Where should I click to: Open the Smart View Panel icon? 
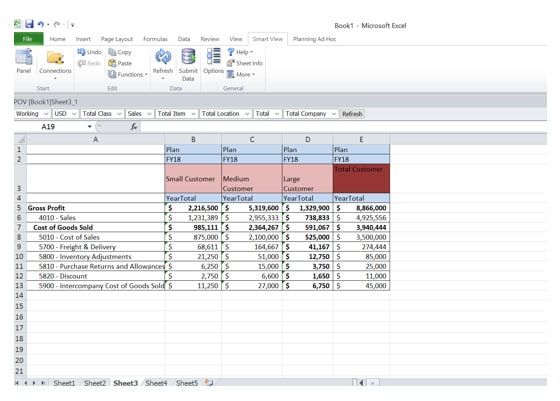pyautogui.click(x=24, y=57)
